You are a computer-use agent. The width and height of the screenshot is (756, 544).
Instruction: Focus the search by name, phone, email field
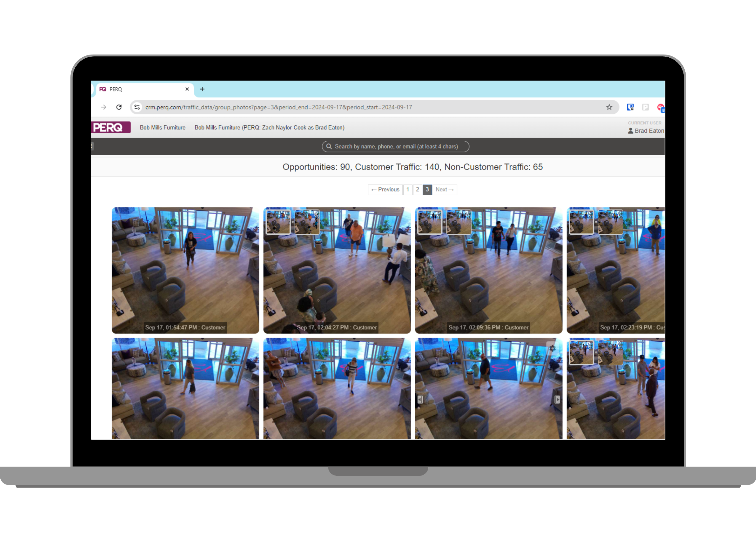point(395,147)
